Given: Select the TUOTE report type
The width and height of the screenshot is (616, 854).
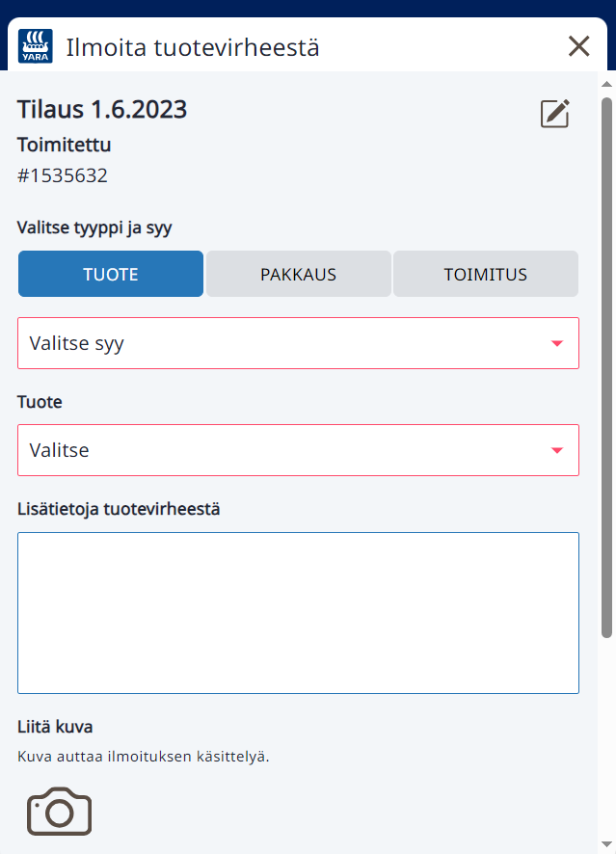Looking at the screenshot, I should (110, 273).
